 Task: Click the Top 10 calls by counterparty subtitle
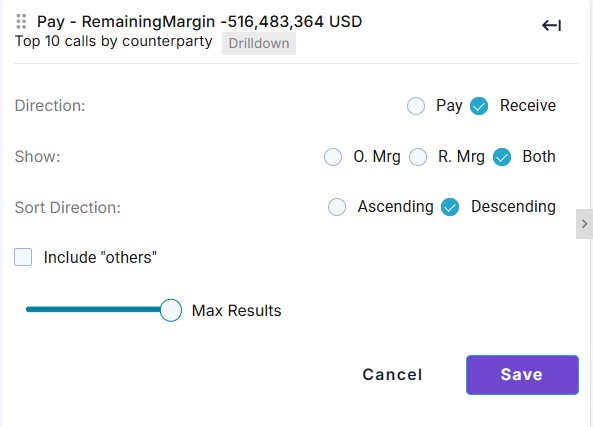[x=113, y=41]
